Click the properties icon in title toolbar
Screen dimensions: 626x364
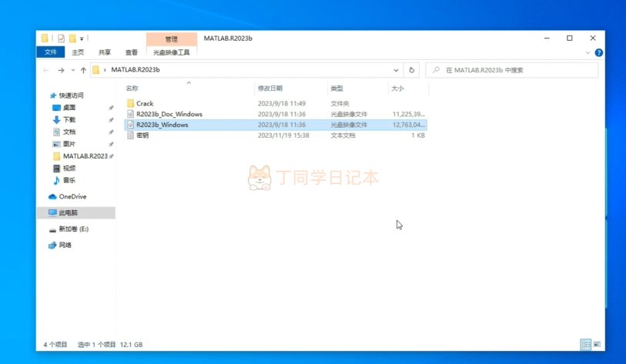coord(61,38)
